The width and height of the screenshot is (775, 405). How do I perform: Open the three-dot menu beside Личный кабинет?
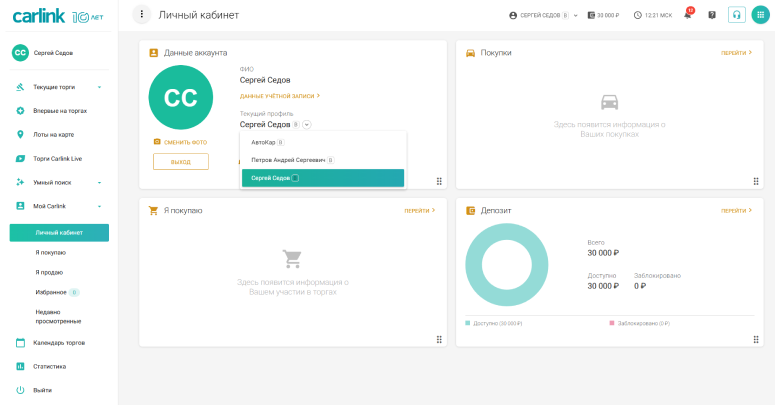(142, 15)
